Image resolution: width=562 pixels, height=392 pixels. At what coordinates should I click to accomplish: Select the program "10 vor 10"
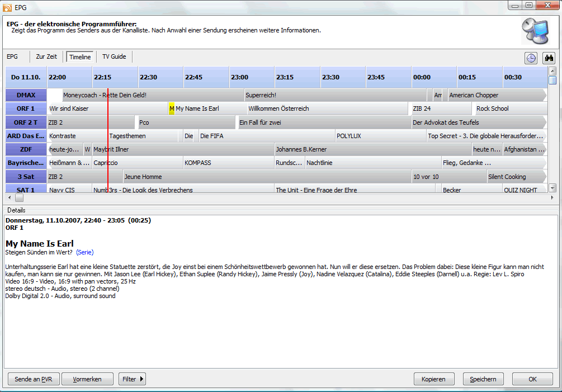[449, 177]
